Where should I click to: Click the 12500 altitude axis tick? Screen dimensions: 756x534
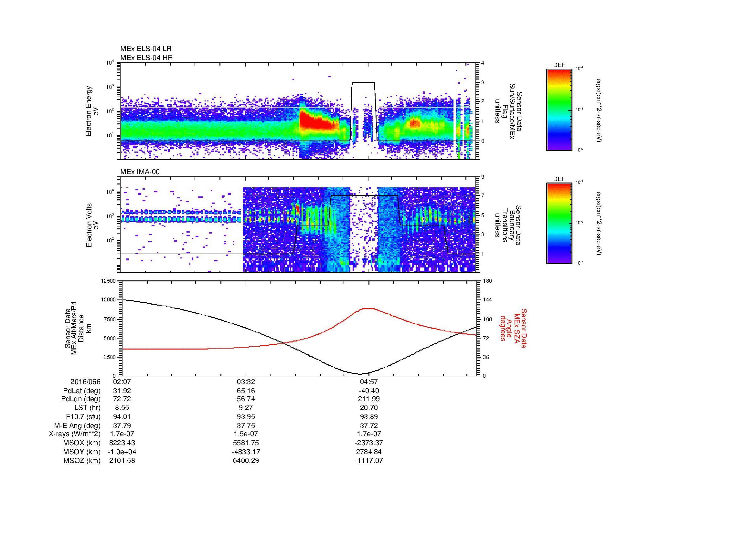108,281
